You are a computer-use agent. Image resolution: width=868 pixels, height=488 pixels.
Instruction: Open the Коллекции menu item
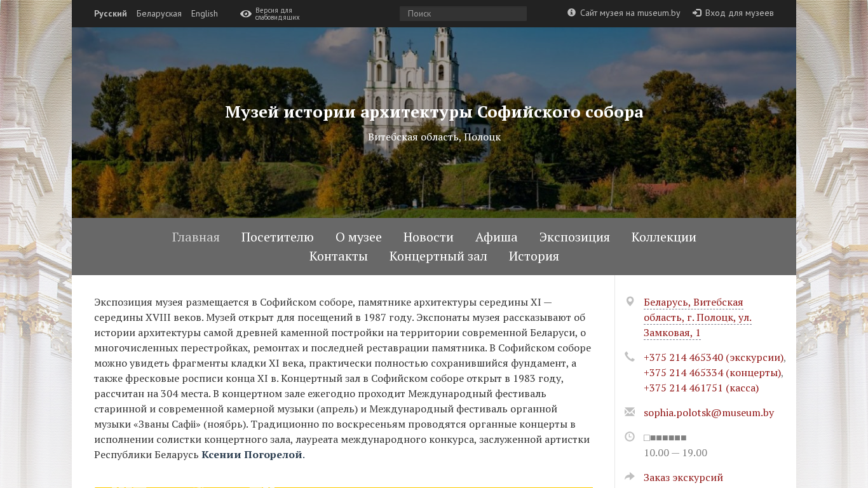click(664, 237)
